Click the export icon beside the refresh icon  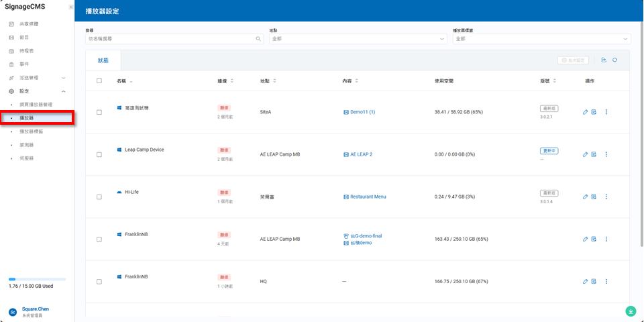click(604, 60)
